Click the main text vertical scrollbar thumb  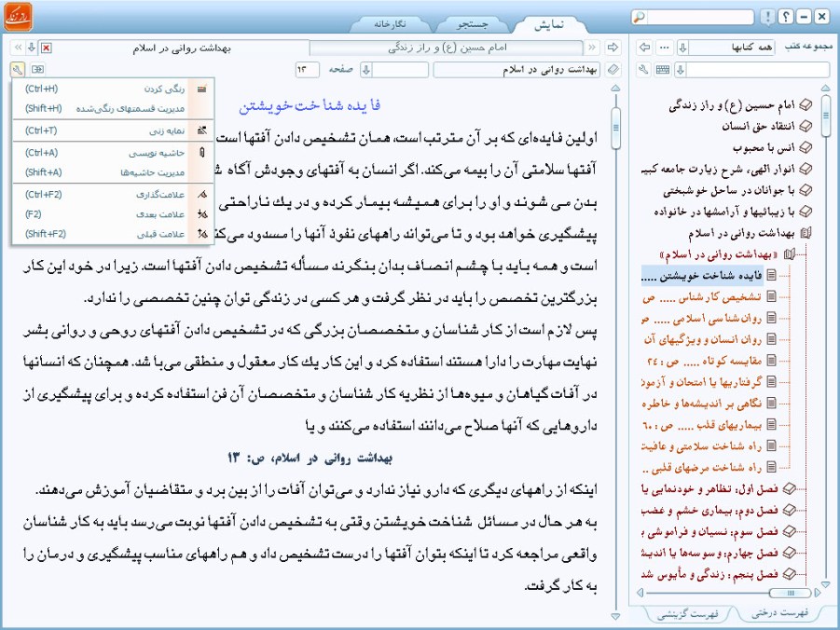pos(615,128)
